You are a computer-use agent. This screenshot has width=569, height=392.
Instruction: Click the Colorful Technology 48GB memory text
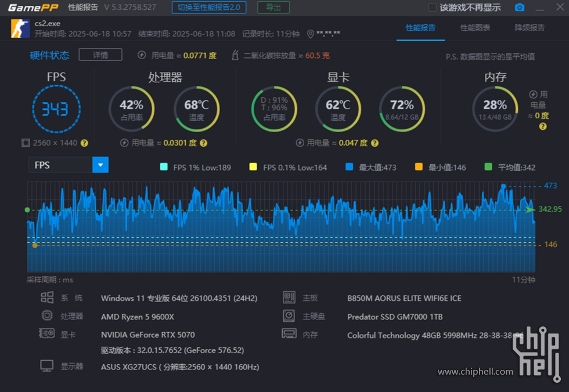point(435,335)
